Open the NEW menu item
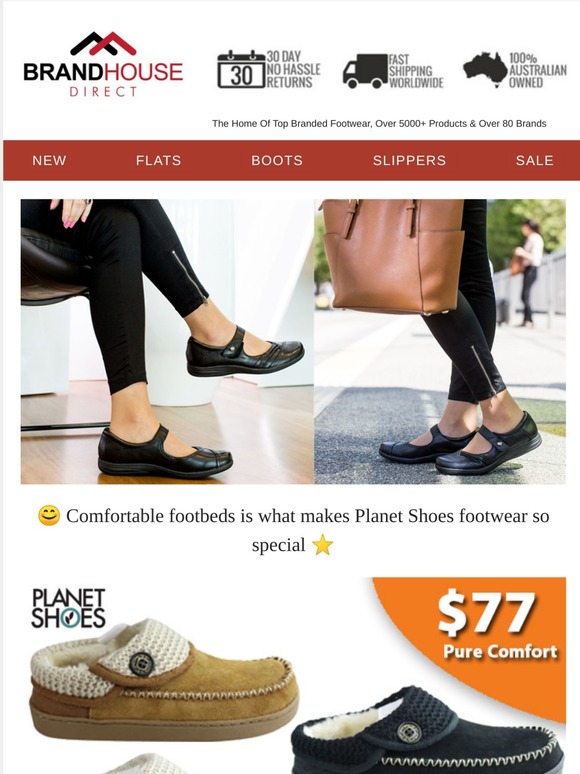580x774 pixels. (x=49, y=160)
